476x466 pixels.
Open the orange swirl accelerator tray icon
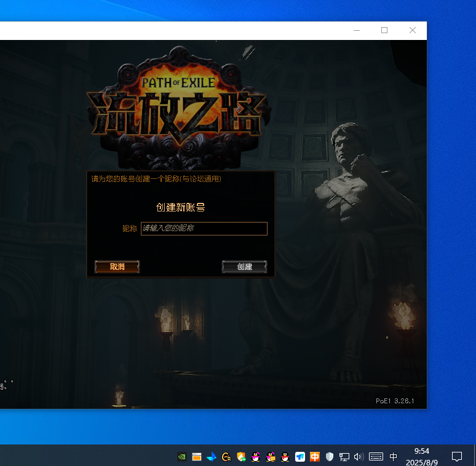click(x=226, y=457)
